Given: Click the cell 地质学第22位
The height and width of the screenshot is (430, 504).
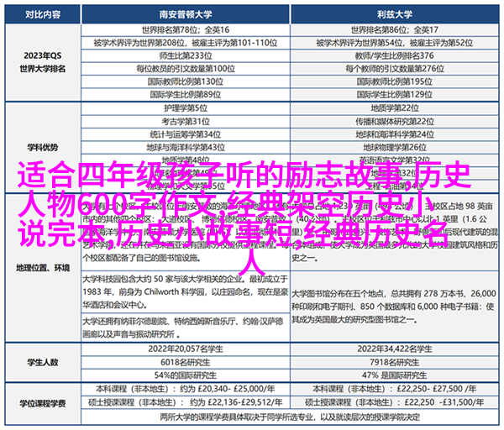Looking at the screenshot, I should tap(395, 108).
